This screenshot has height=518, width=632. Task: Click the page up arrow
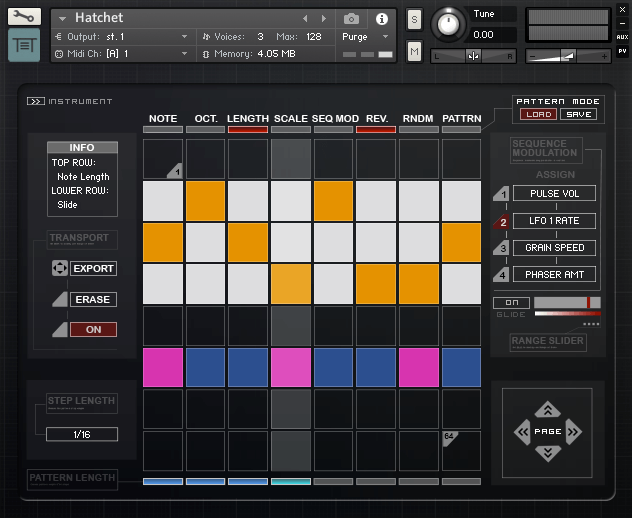pos(547,410)
